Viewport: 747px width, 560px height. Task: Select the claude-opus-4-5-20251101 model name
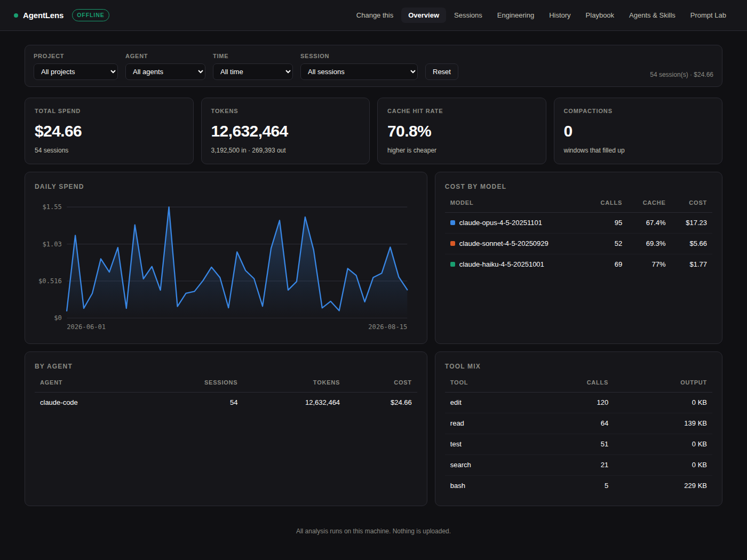tap(500, 223)
